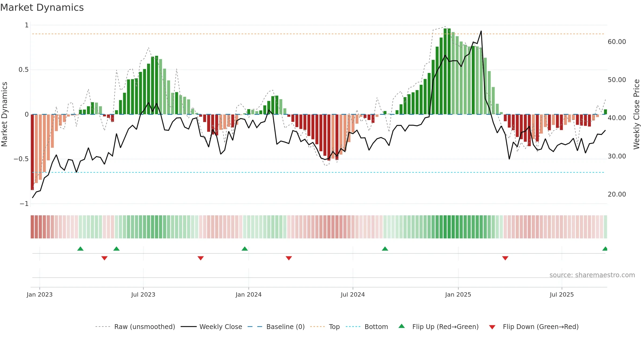644x362 pixels.
Task: Select the red flip-down marker in spring 2025
Action: click(505, 258)
